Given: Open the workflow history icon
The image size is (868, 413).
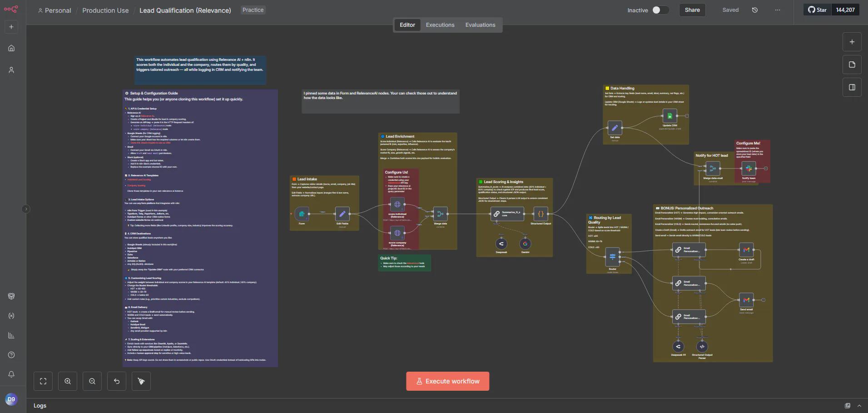Looking at the screenshot, I should [x=755, y=10].
